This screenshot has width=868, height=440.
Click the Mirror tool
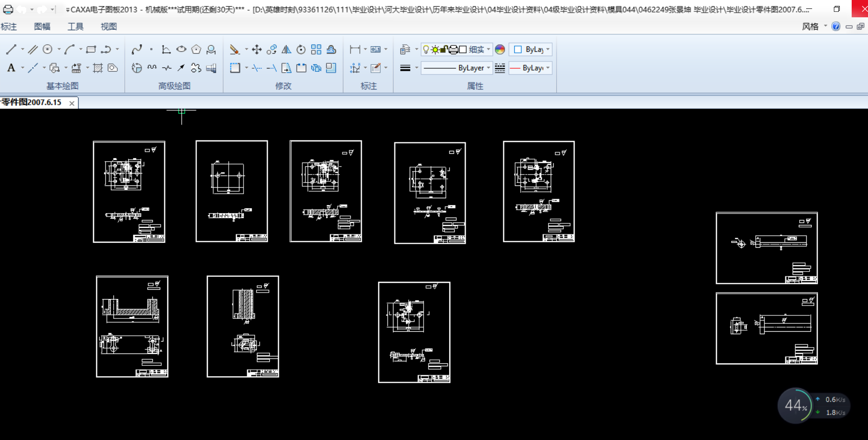click(x=286, y=49)
